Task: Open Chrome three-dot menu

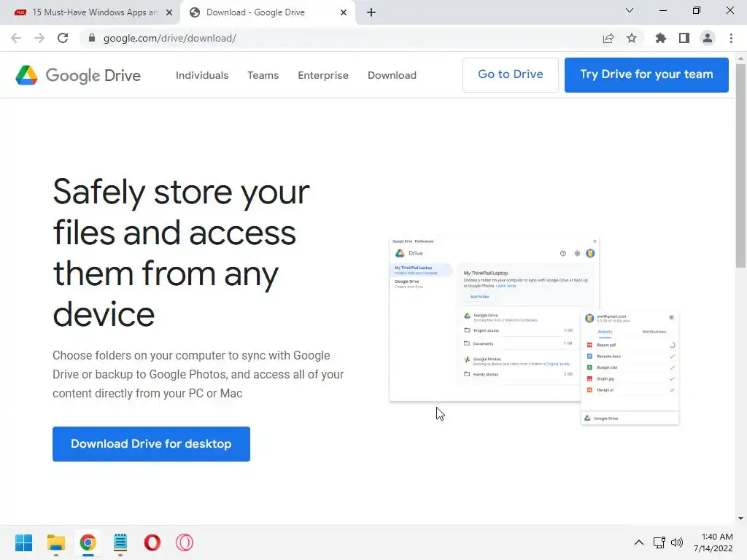Action: [x=731, y=38]
